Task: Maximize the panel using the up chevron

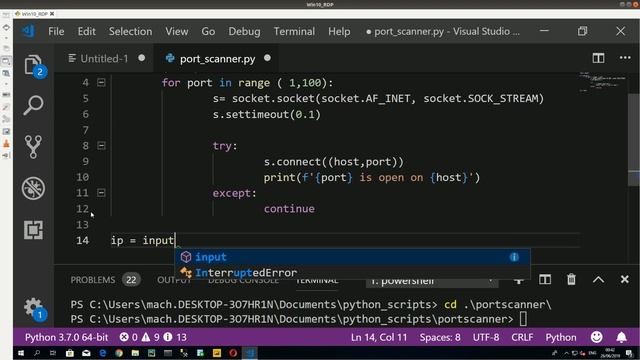Action: (x=598, y=280)
